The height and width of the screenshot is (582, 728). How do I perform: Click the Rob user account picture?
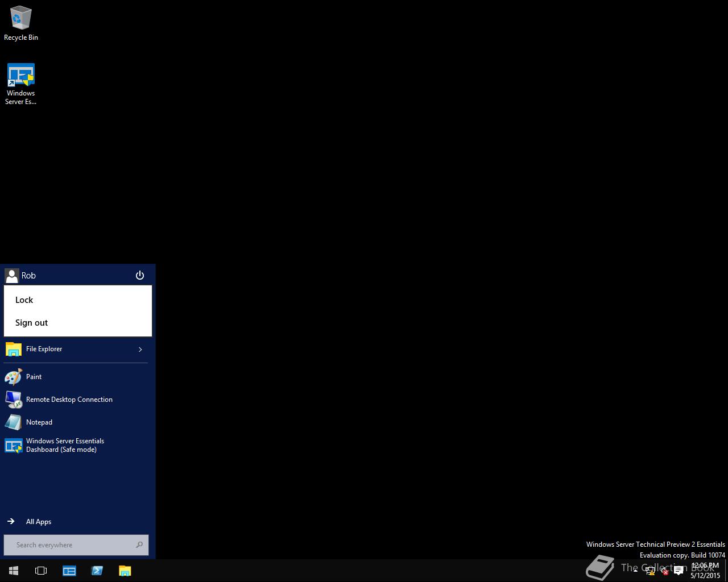point(11,276)
